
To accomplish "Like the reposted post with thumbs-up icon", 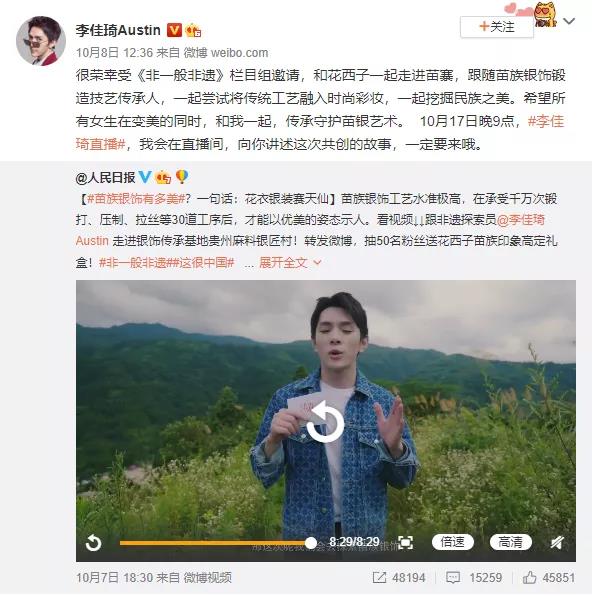I will pos(529,577).
